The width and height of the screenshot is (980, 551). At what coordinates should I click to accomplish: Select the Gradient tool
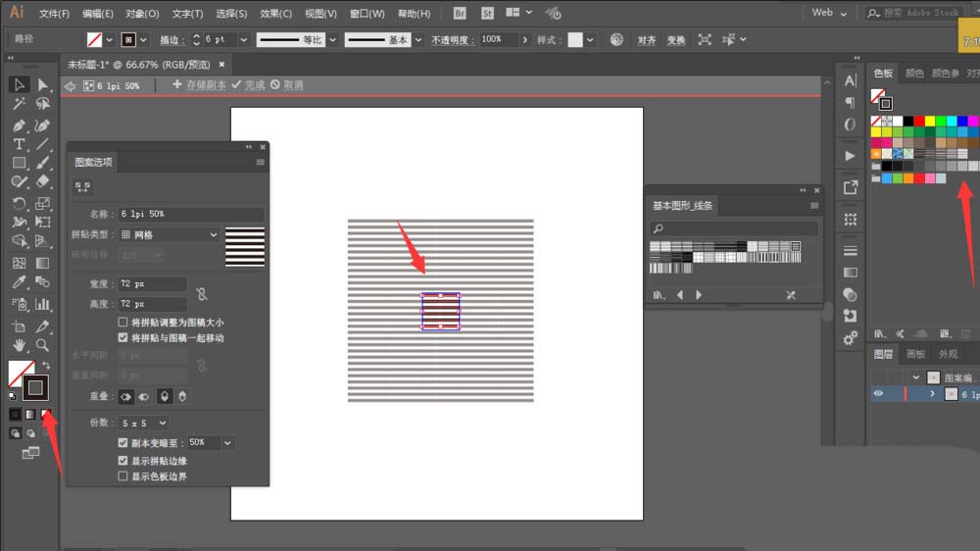point(42,264)
